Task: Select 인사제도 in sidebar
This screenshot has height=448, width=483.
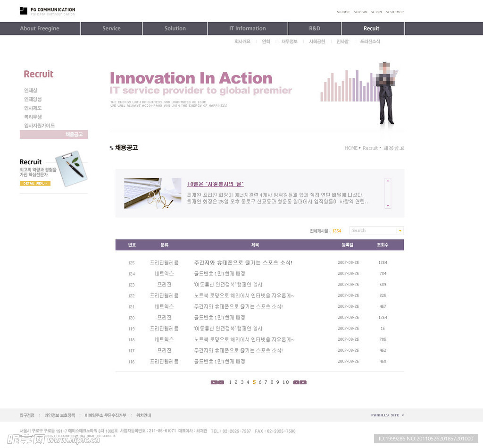Action: point(33,108)
